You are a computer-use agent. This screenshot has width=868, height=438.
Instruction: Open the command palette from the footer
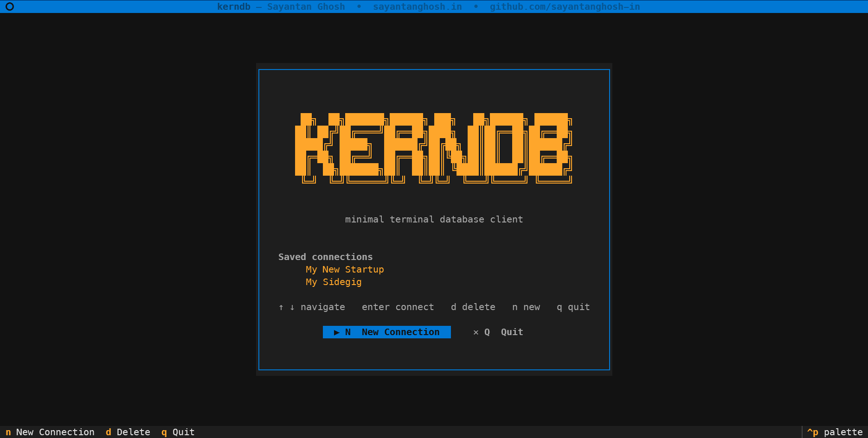(835, 432)
